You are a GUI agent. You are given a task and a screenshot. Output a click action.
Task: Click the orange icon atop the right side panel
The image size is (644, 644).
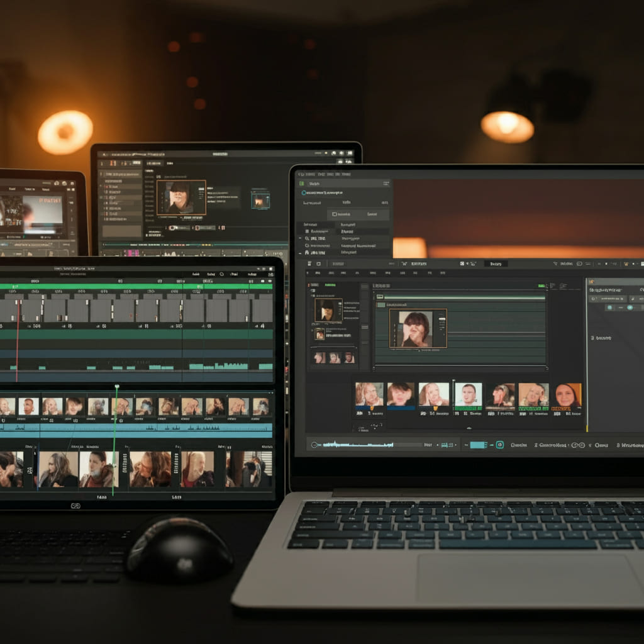point(591,282)
